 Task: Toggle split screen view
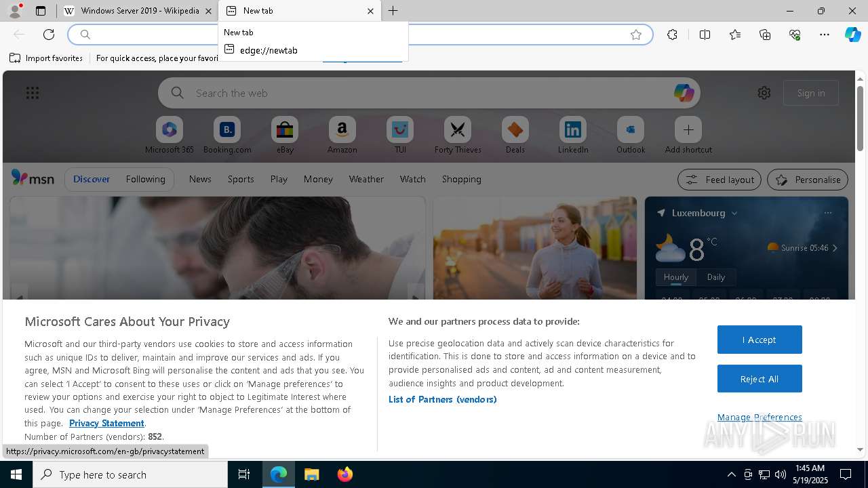705,35
